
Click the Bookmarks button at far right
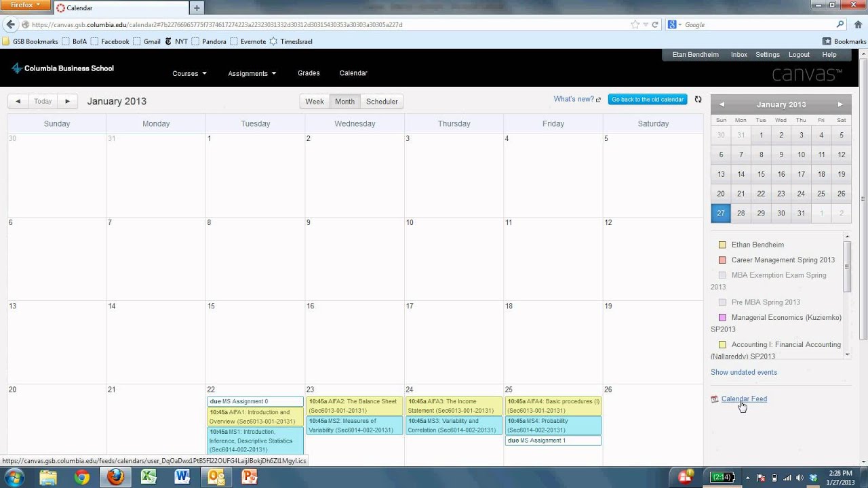(x=844, y=41)
